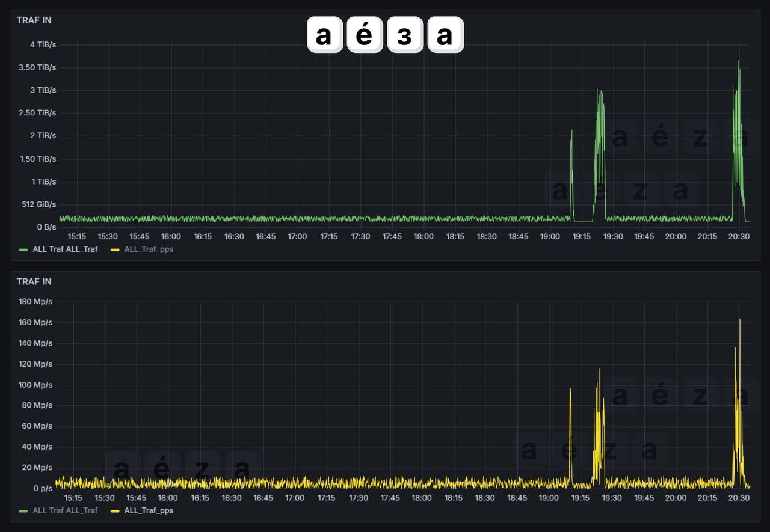Click the 'é' tile in the logo
Screen dimensions: 770x532
(x=365, y=35)
